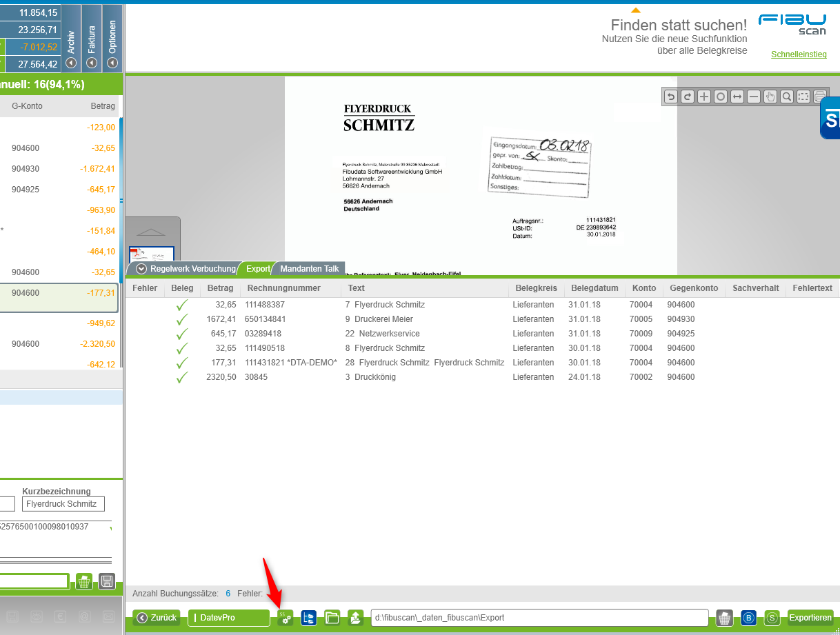The width and height of the screenshot is (840, 635).
Task: Rotate the document left in the viewer
Action: [x=670, y=97]
